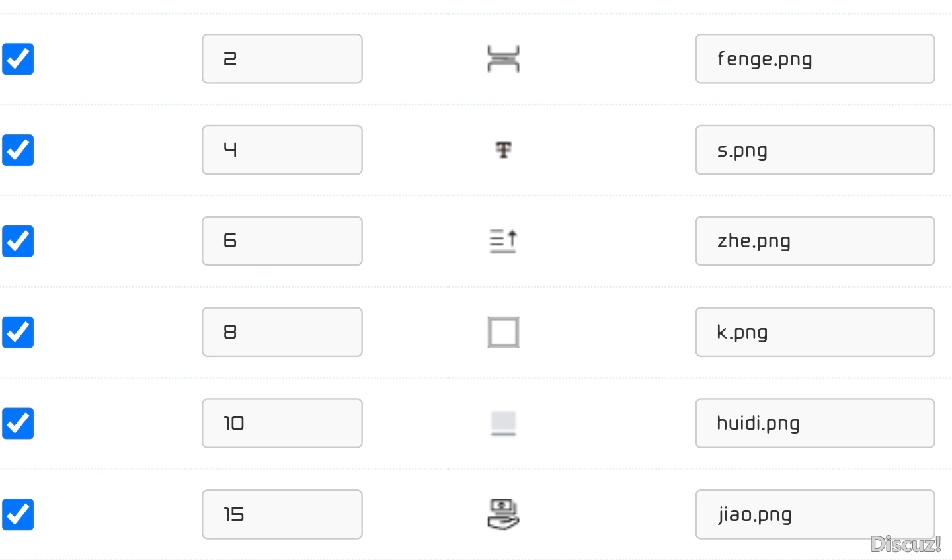Click the Discuz! watermark logo
This screenshot has height=560, width=952.
905,544
